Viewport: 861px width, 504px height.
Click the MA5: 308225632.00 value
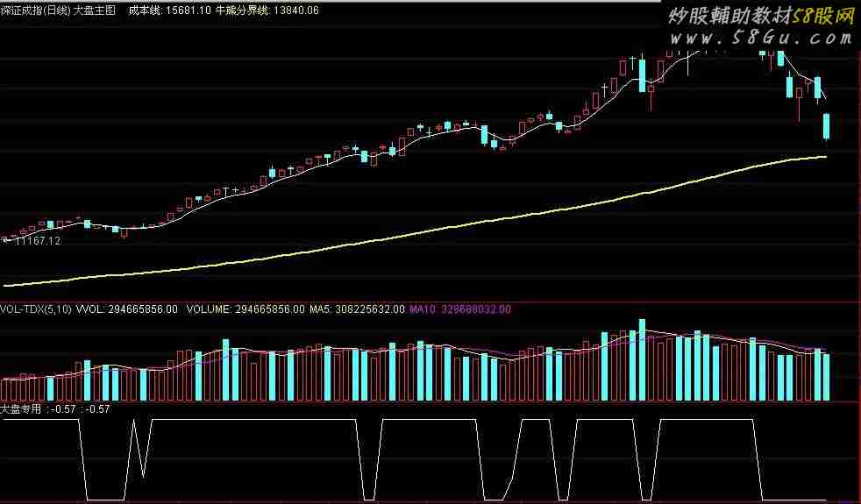click(x=358, y=309)
